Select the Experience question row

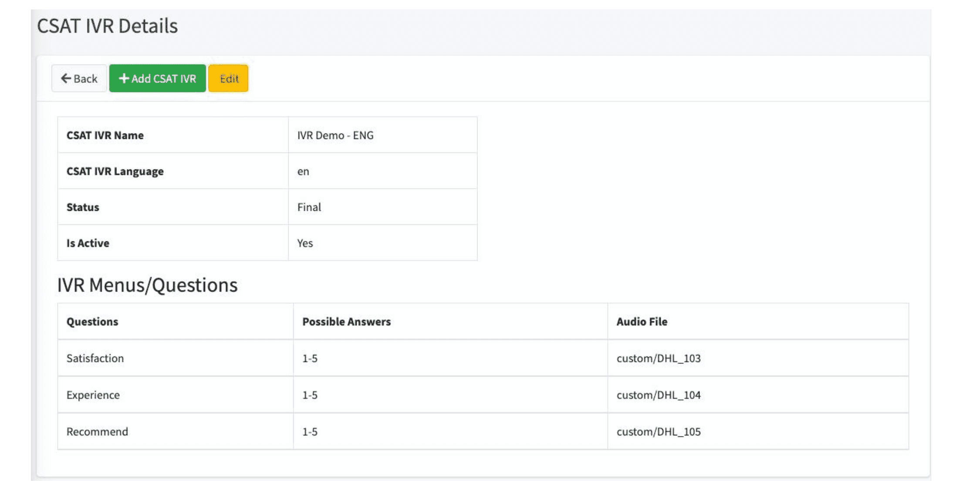click(x=93, y=395)
